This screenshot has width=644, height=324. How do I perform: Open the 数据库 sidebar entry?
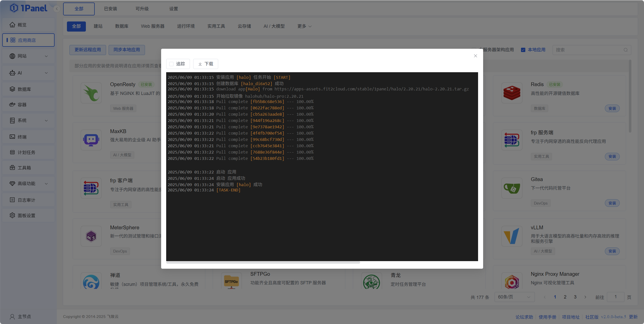[29, 89]
